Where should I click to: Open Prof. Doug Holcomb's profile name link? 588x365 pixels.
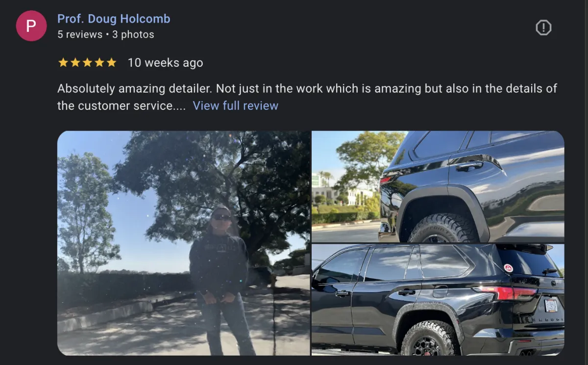(114, 19)
